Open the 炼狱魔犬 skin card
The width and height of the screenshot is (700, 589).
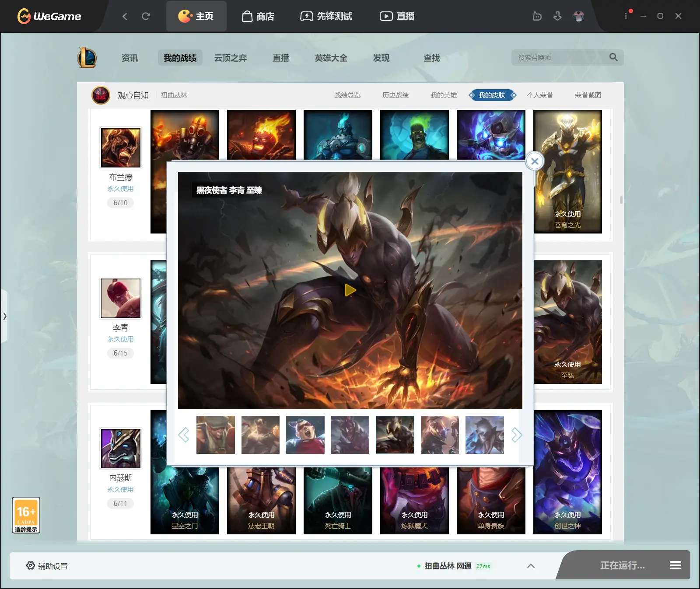pos(414,501)
